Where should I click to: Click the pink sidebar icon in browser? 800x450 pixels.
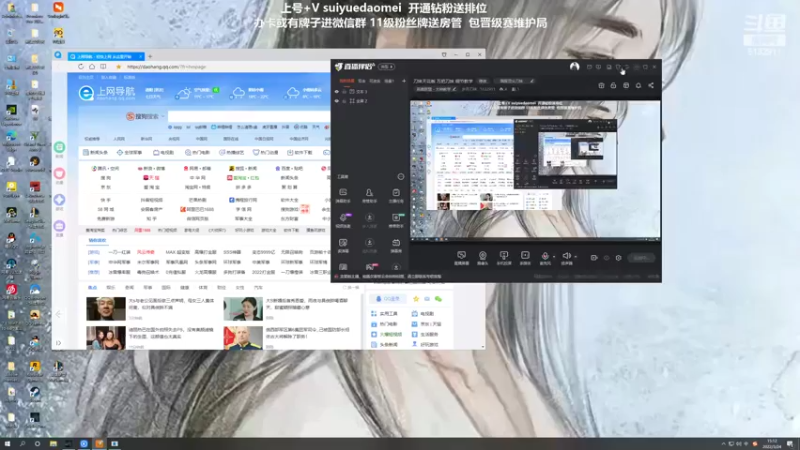click(59, 173)
